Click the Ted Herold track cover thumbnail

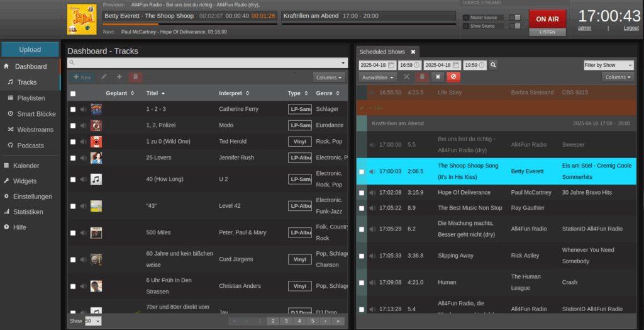coord(96,142)
